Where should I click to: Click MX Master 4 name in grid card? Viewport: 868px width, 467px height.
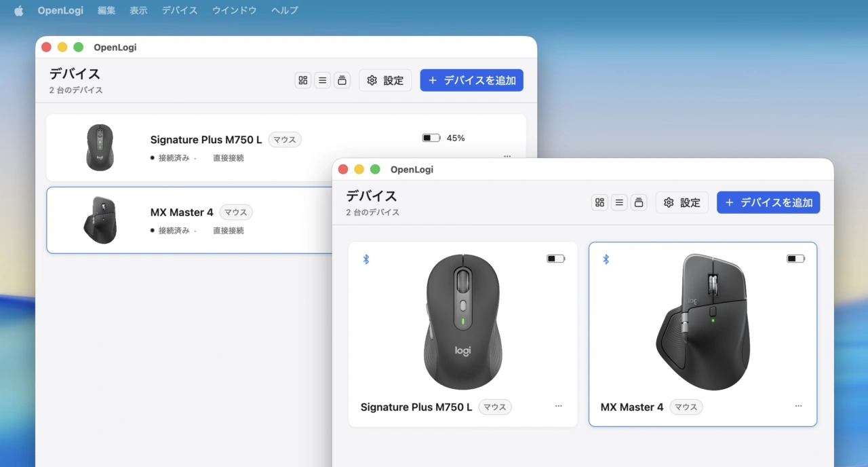click(x=632, y=407)
